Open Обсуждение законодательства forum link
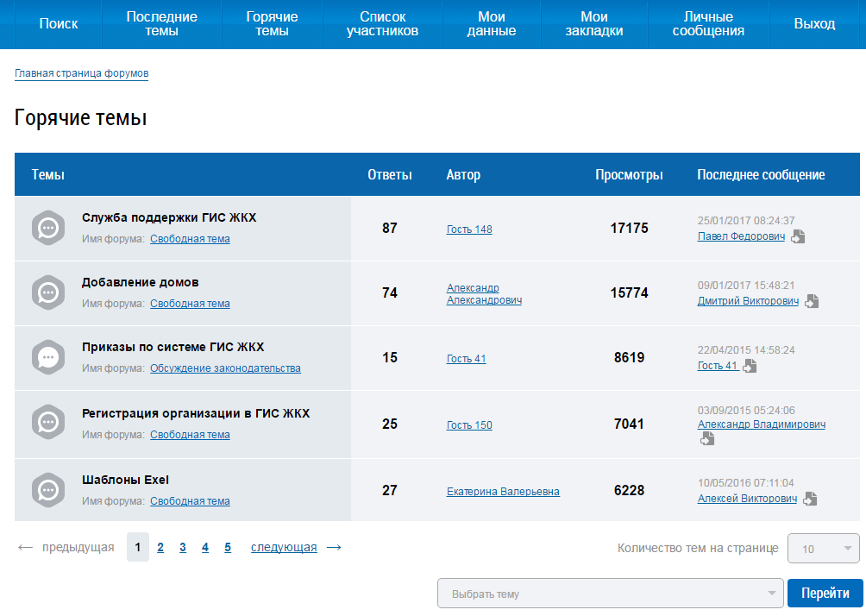Viewport: 866px width, 616px height. click(225, 368)
